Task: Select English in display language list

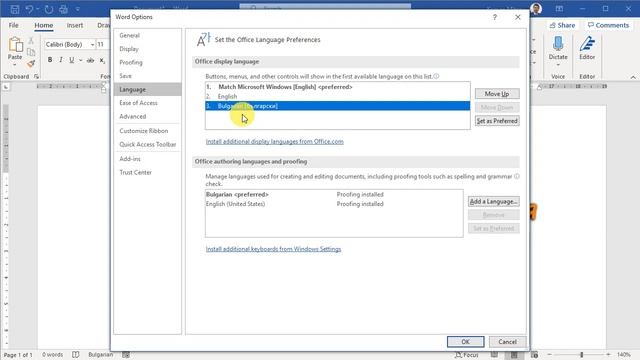Action: click(338, 96)
